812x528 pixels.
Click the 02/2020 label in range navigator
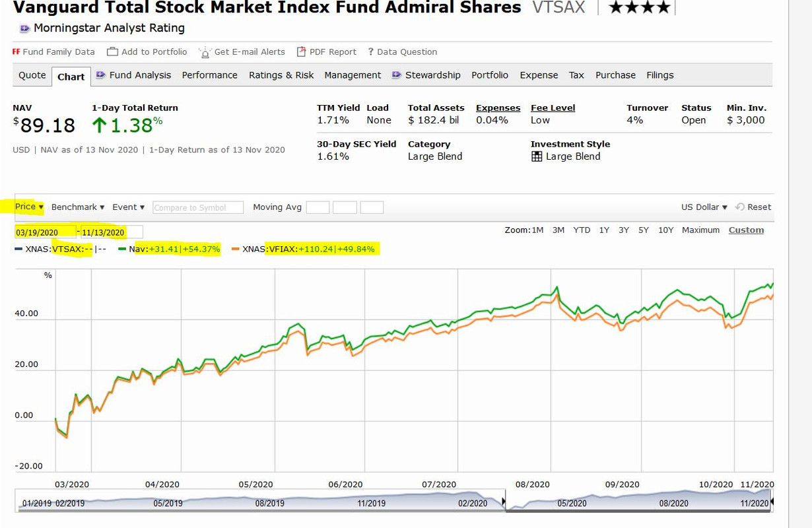click(473, 504)
